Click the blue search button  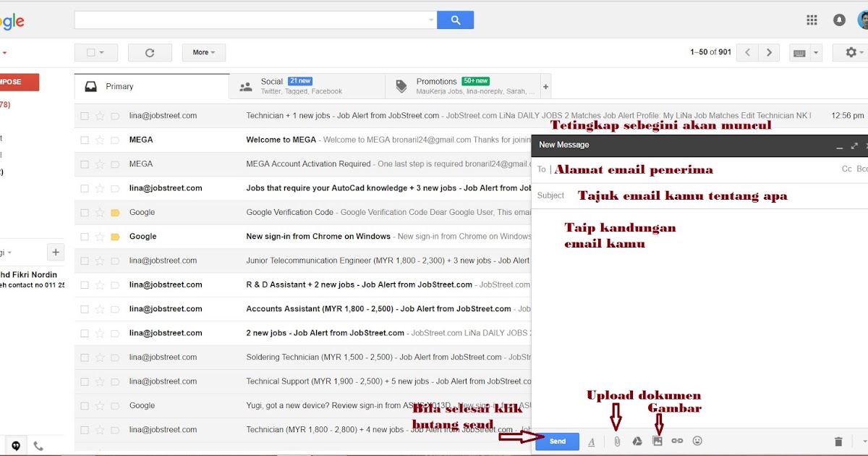(455, 20)
